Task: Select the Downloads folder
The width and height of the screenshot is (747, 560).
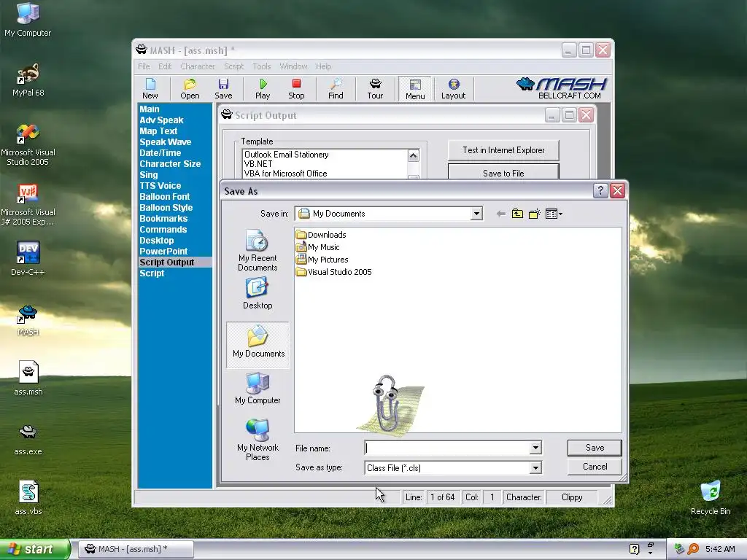Action: (321, 235)
